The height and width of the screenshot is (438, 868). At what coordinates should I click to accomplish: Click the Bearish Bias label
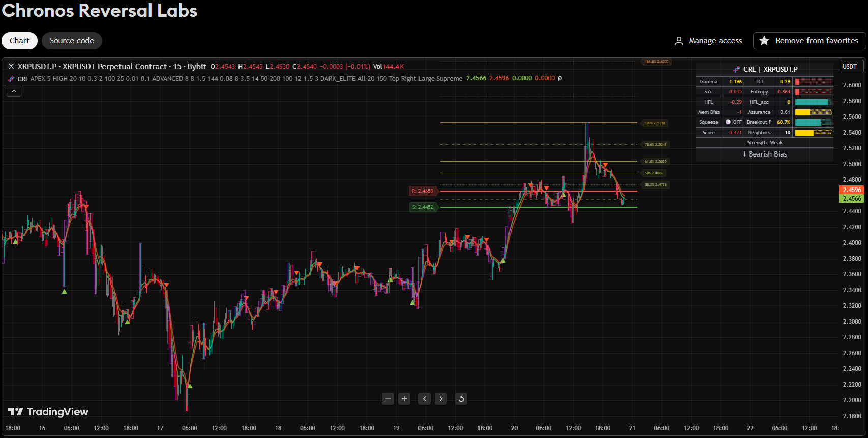click(764, 154)
